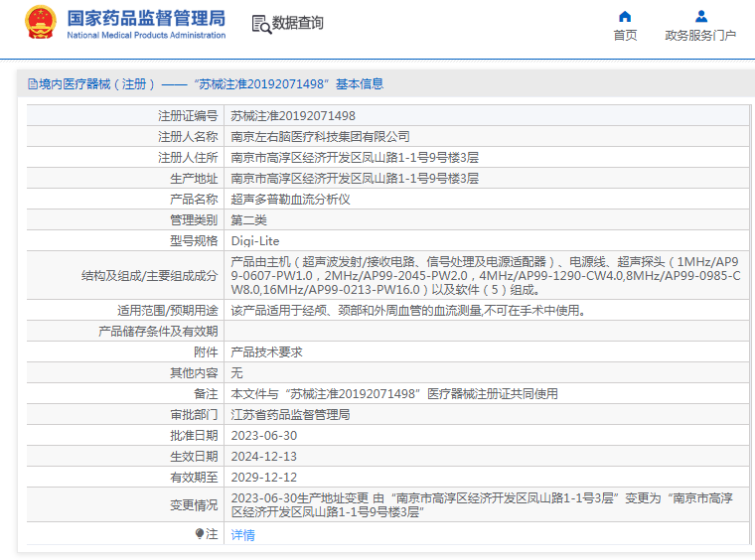Select the remark text starting 本文件与
755x560 pixels.
click(x=394, y=393)
